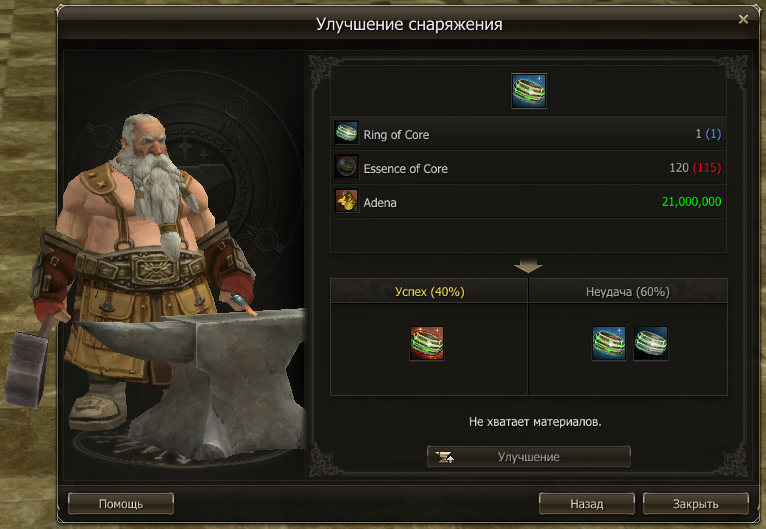The height and width of the screenshot is (529, 766).
Task: Click the Adena 21,000,000 amount
Action: click(x=691, y=201)
